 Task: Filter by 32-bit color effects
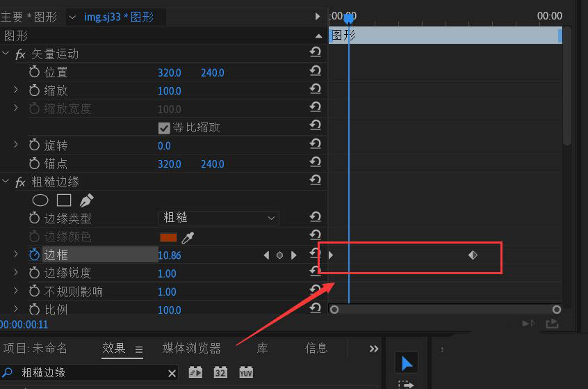pos(220,372)
